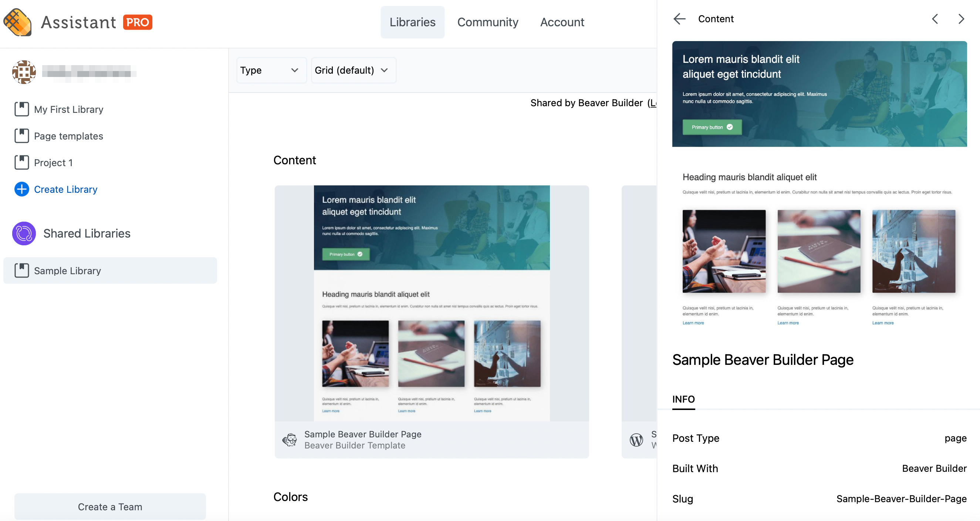
Task: Click the Assistant logo icon
Action: tap(17, 22)
